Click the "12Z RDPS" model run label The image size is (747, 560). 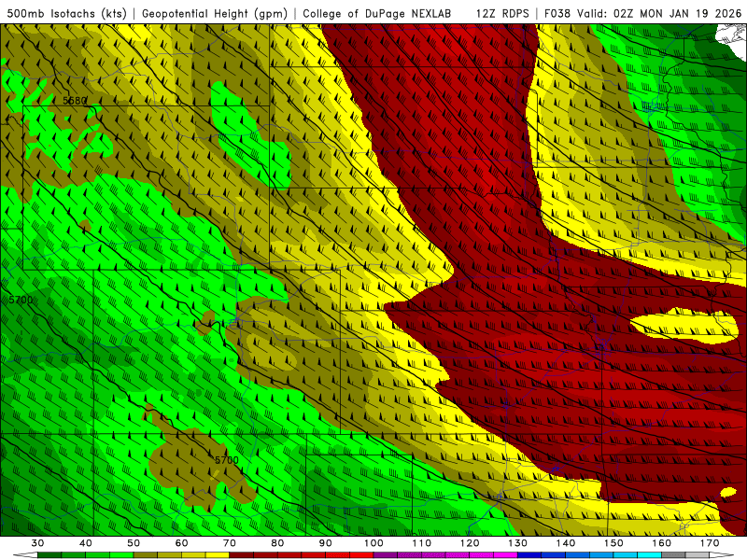(x=502, y=14)
